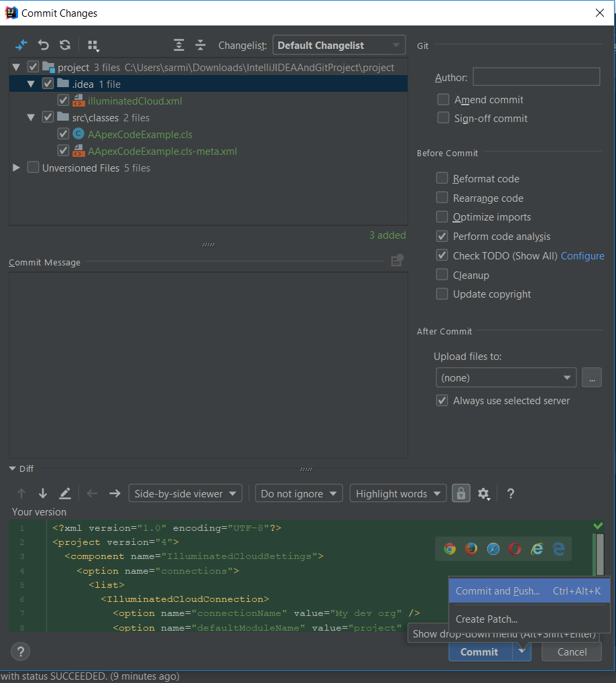This screenshot has width=616, height=683.
Task: Enable the Amend commit checkbox
Action: tap(443, 99)
